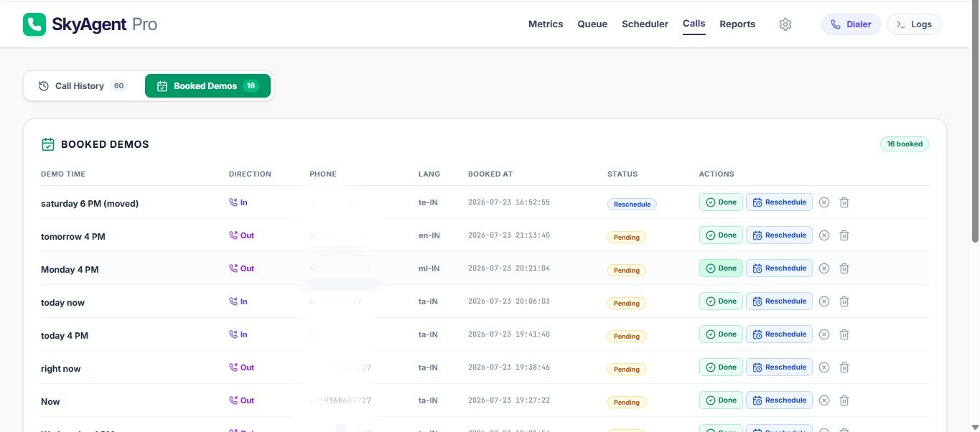Open the Dialer
Image resolution: width=980 pixels, height=432 pixels.
[x=851, y=24]
